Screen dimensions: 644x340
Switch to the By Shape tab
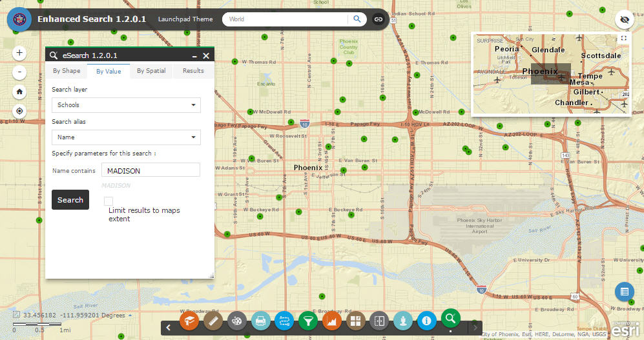tap(67, 70)
